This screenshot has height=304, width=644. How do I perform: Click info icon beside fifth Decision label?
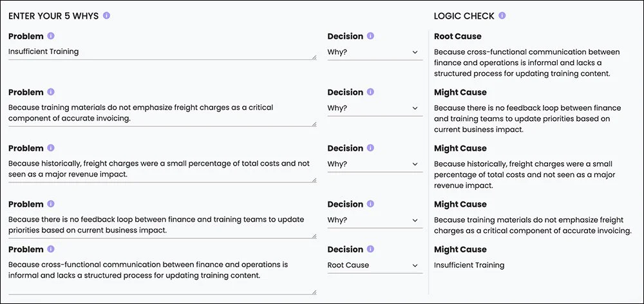click(371, 249)
